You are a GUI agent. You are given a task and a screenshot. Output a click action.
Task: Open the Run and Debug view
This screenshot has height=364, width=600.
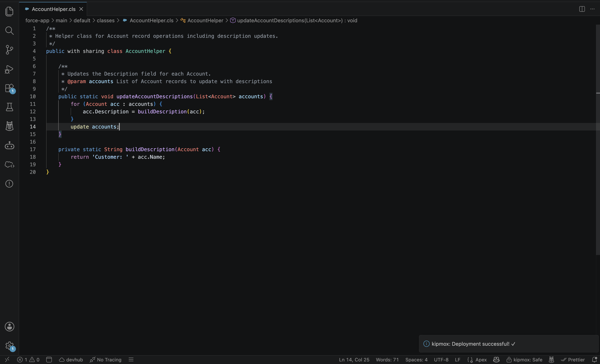pos(9,69)
